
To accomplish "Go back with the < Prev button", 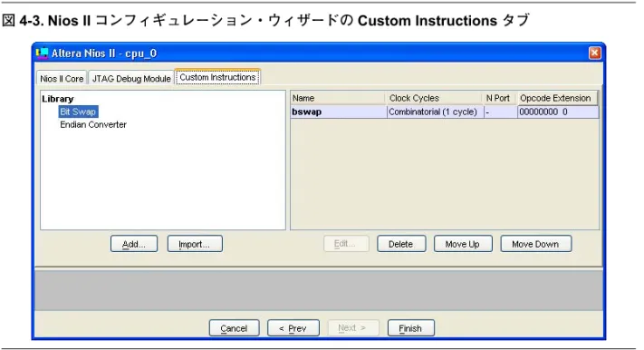I will [293, 328].
